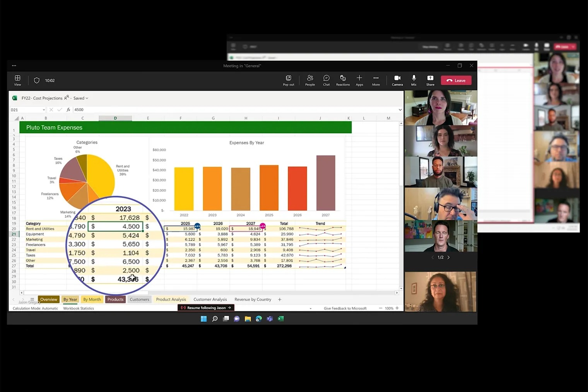This screenshot has height=392, width=588.
Task: Open the Excel icon in taskbar
Action: [281, 319]
